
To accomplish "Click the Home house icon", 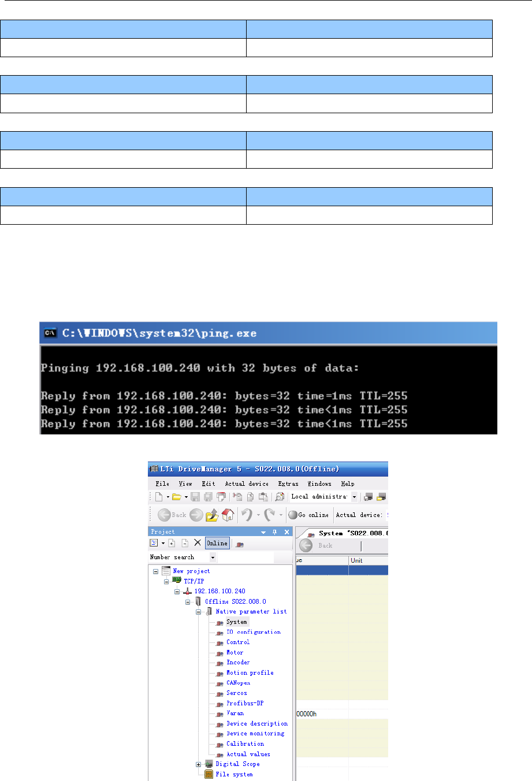I will click(228, 515).
